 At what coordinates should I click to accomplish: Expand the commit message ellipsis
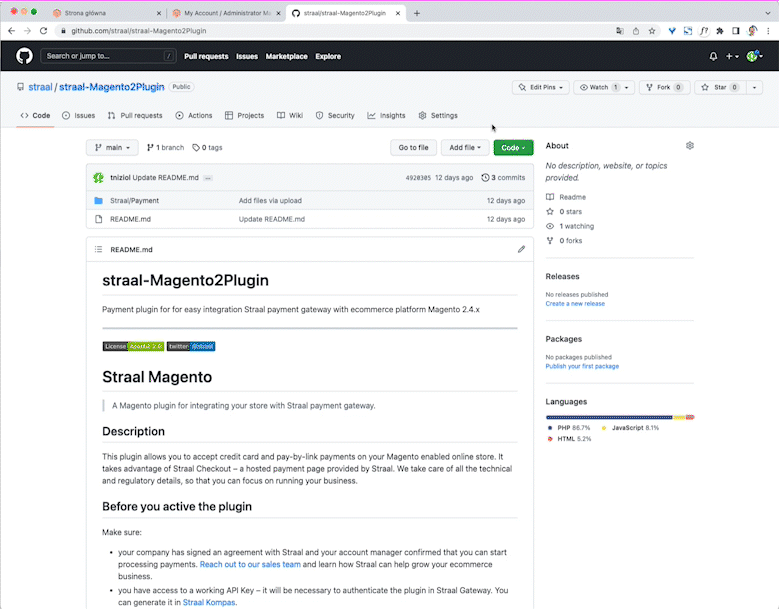pyautogui.click(x=208, y=178)
